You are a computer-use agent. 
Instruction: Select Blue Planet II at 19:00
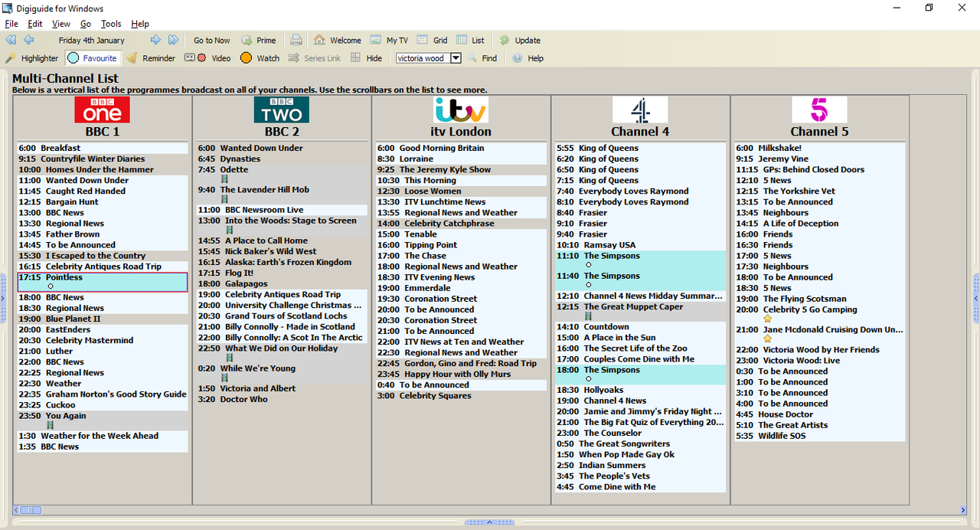pos(103,319)
